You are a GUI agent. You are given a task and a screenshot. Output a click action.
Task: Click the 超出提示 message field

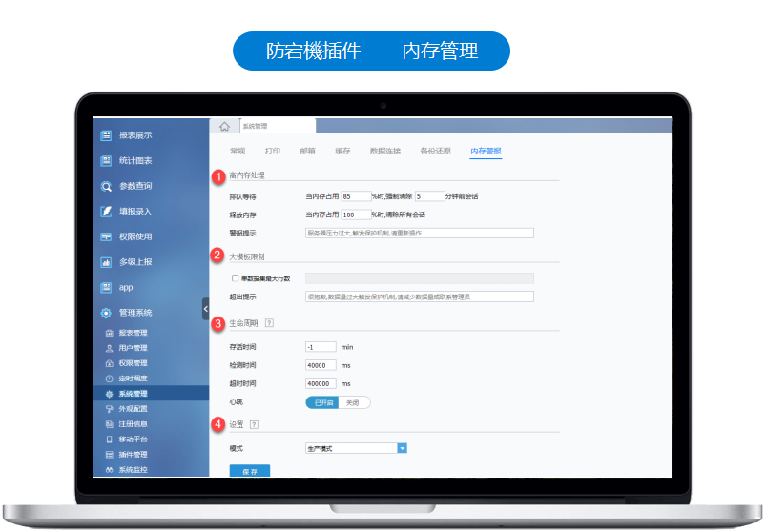point(420,297)
